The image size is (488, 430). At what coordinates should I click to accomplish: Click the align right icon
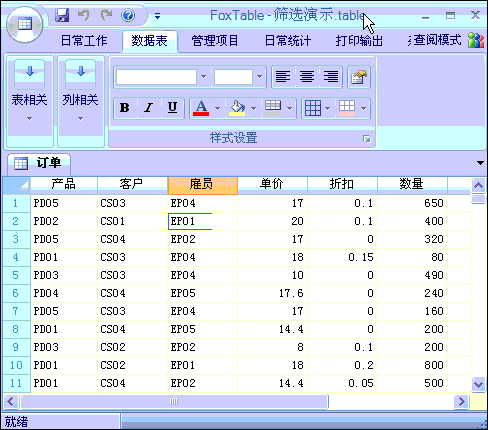point(331,77)
